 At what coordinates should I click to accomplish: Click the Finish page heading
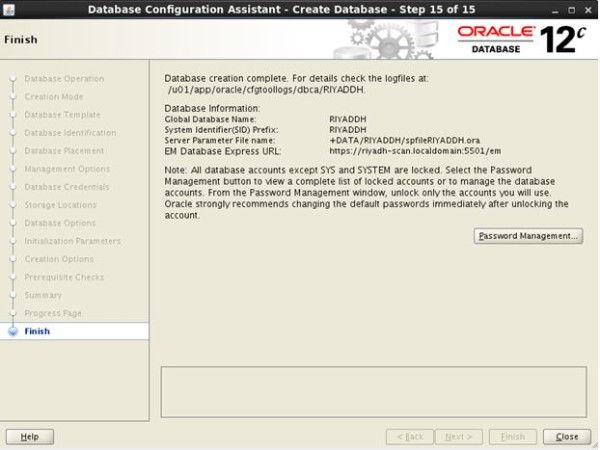[21, 39]
